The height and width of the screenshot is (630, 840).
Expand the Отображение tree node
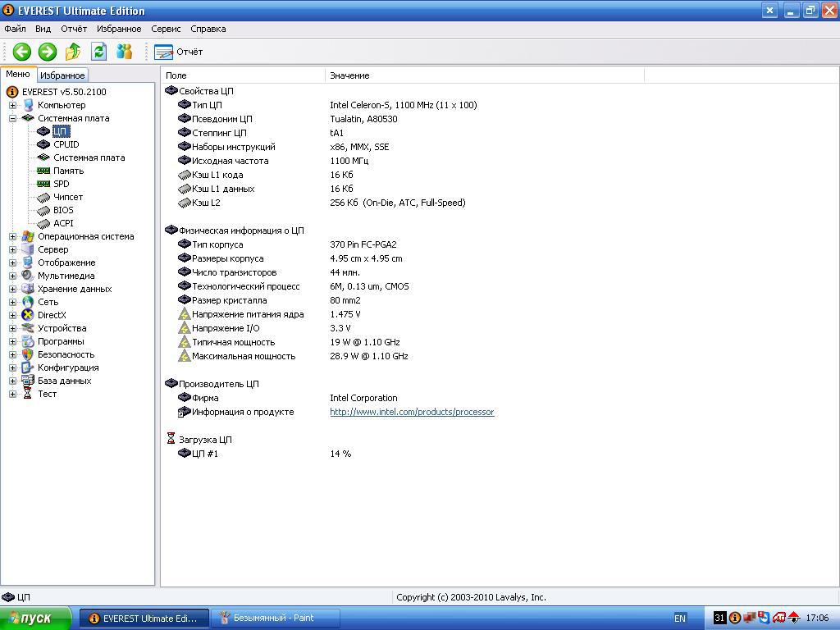point(12,262)
